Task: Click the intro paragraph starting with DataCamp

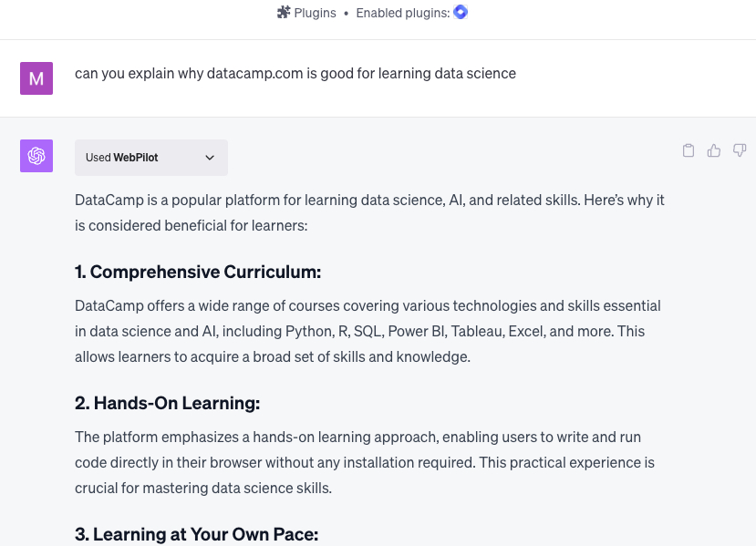Action: [369, 212]
